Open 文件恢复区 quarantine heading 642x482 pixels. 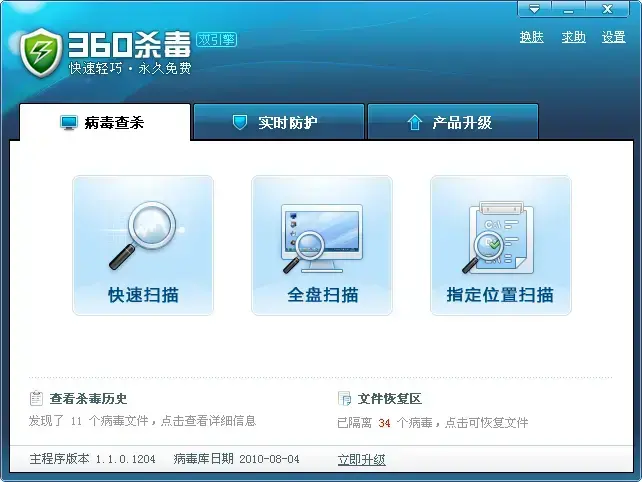click(x=389, y=398)
